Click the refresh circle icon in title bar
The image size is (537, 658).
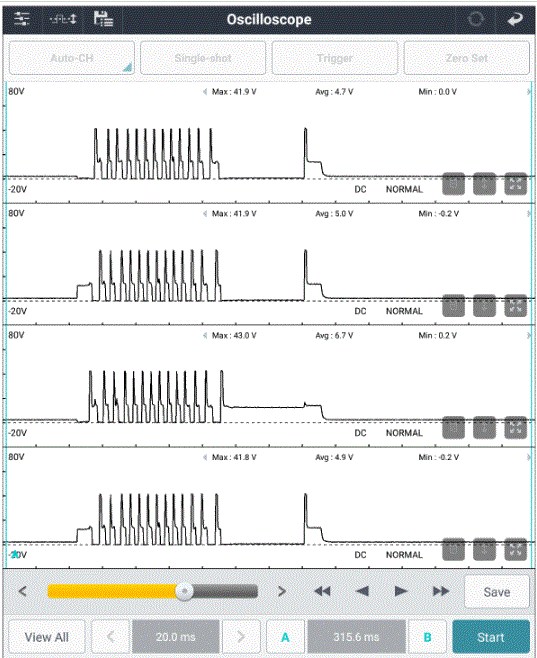coord(476,19)
